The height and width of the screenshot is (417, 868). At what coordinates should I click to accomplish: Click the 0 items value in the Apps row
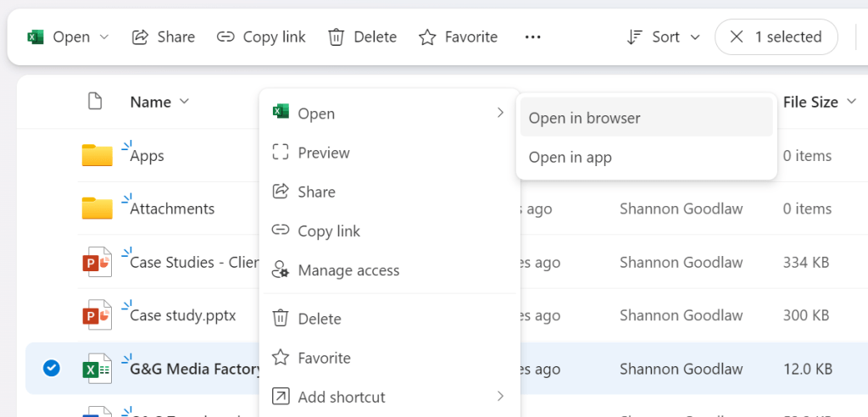[x=807, y=156]
